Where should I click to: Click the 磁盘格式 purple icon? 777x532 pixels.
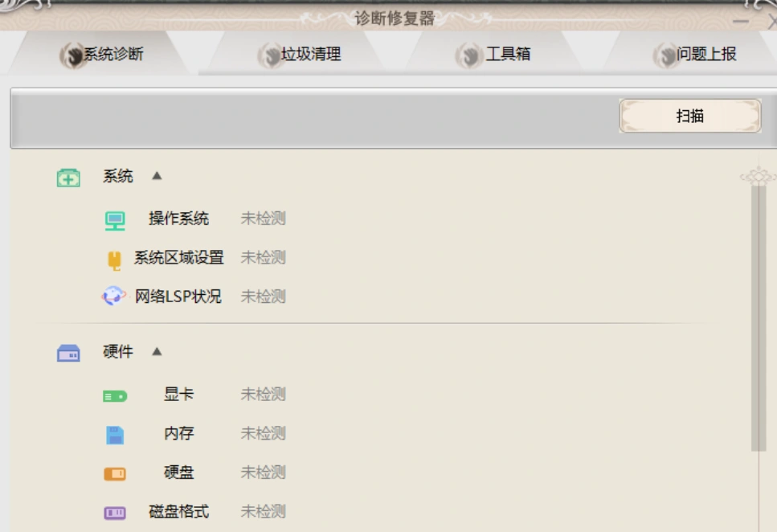point(115,513)
